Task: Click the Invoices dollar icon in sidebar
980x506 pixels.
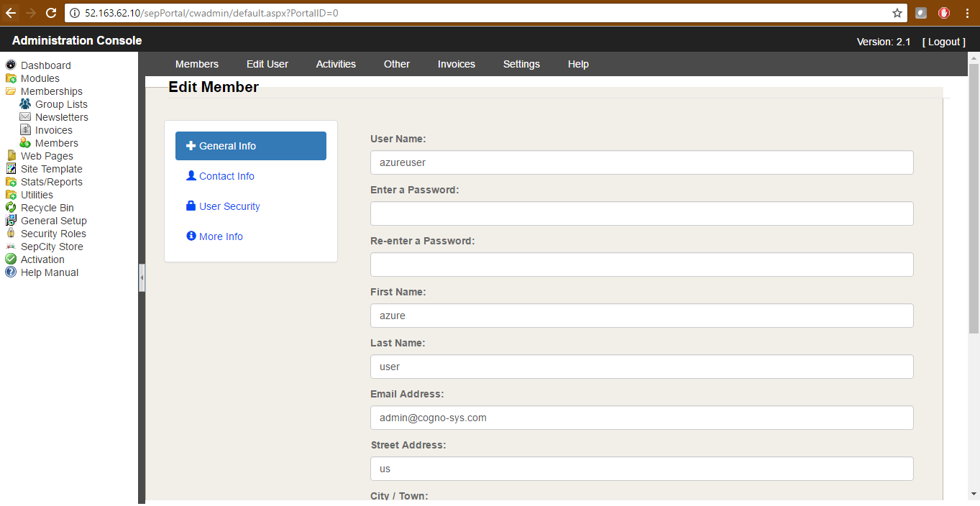Action: [x=25, y=130]
